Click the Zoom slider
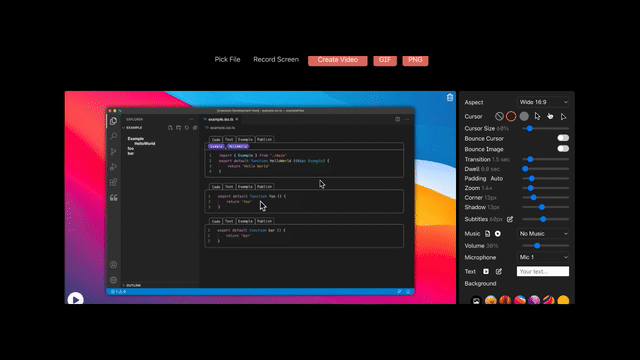 click(x=546, y=188)
